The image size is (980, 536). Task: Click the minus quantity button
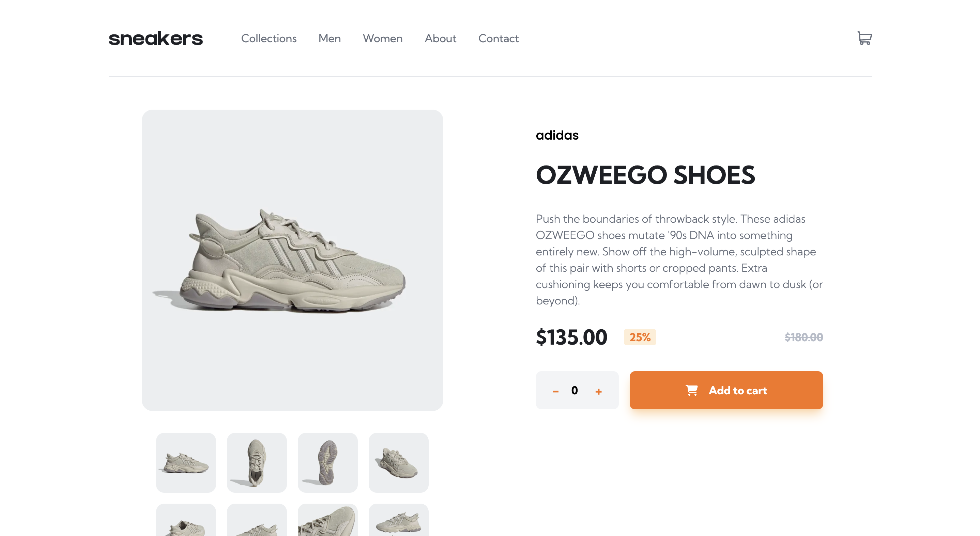click(x=555, y=391)
